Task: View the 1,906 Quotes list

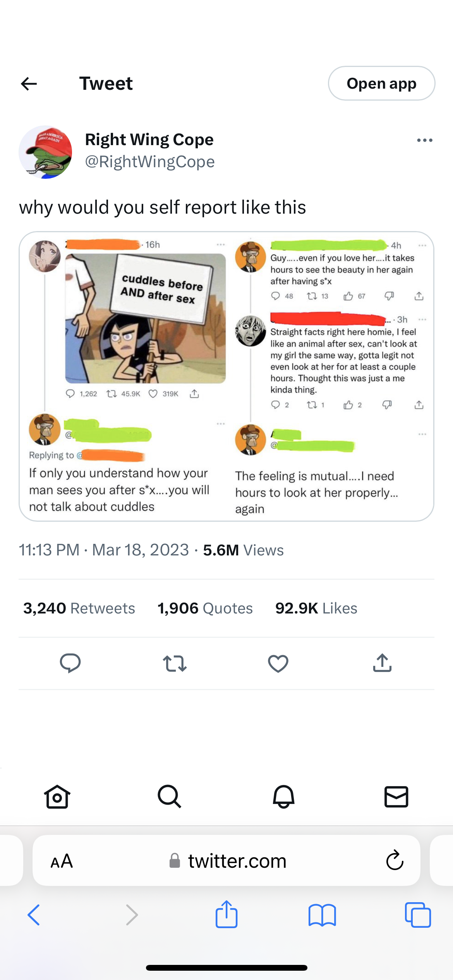Action: coord(205,608)
